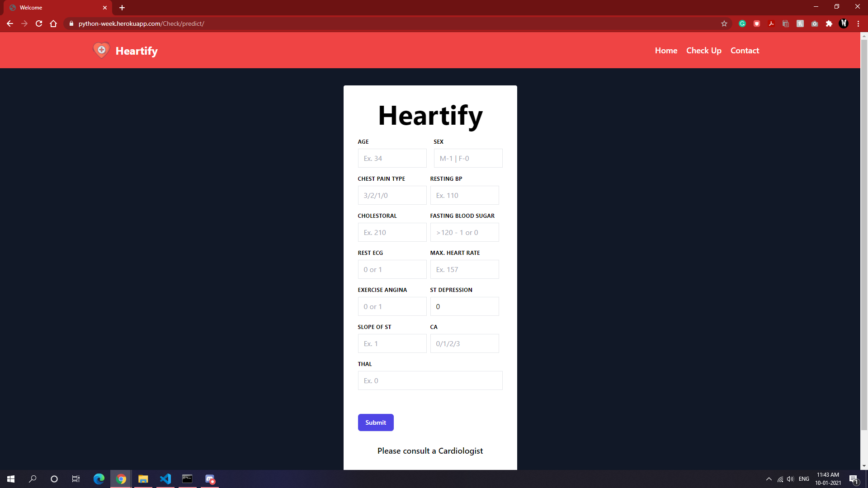This screenshot has height=488, width=868.
Task: Open Visual Studio Code from the taskbar
Action: (165, 479)
